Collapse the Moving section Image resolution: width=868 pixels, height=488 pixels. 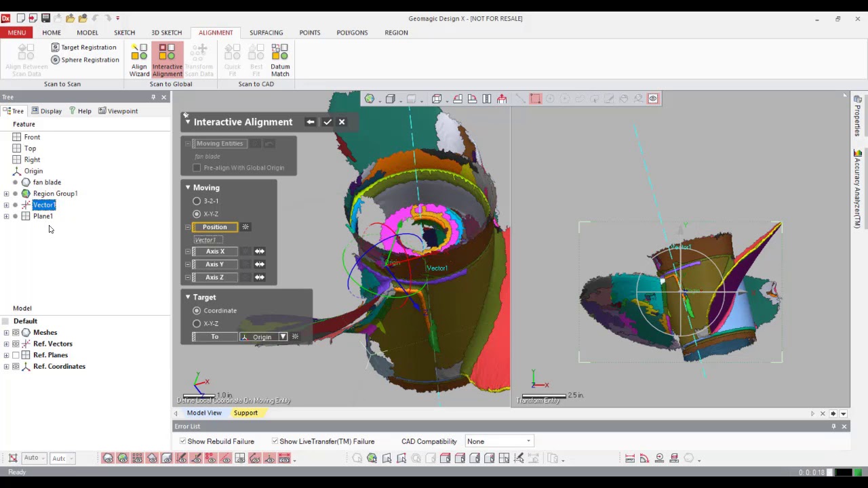[188, 188]
